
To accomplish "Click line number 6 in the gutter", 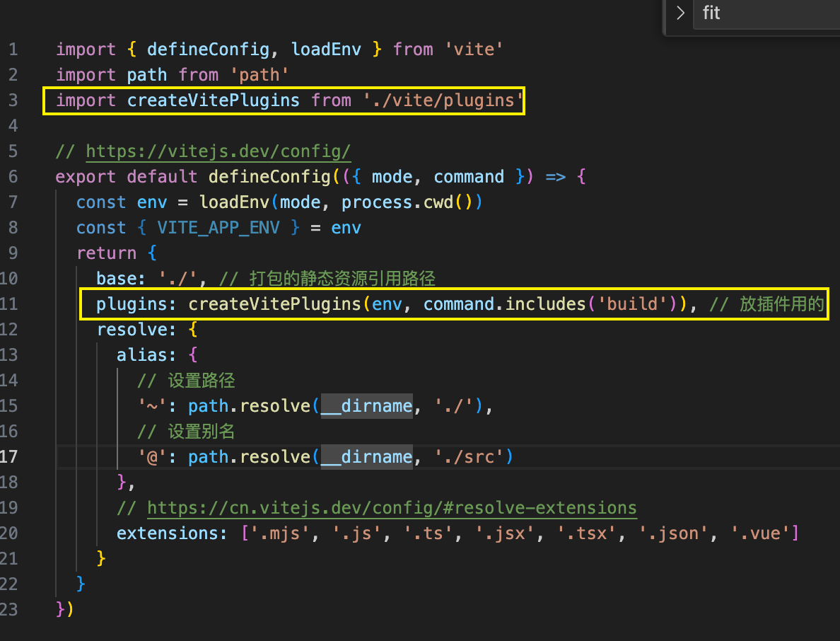I will pyautogui.click(x=13, y=177).
